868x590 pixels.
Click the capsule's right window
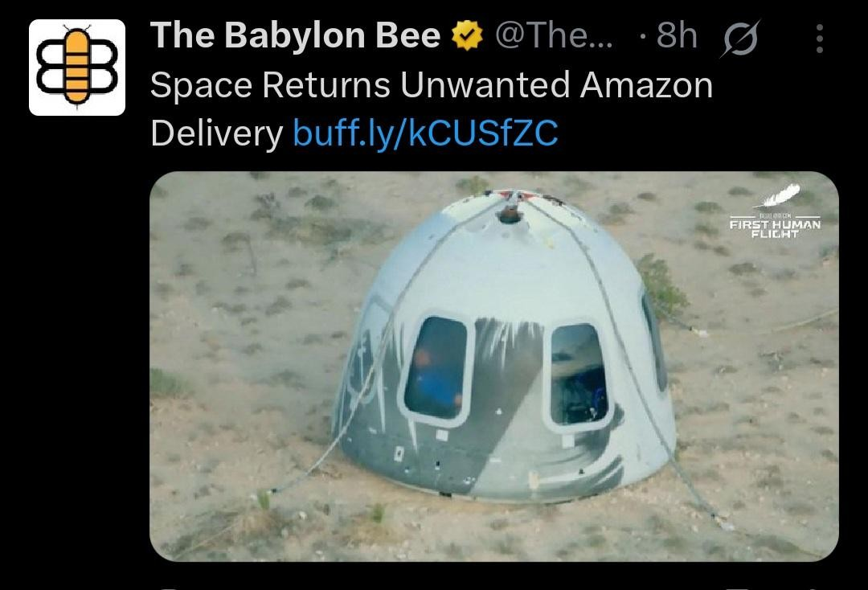[578, 376]
